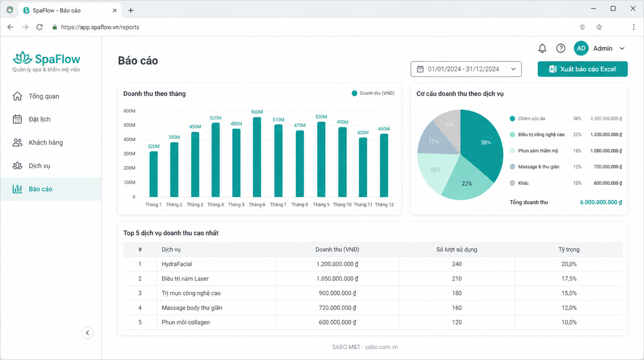Image resolution: width=644 pixels, height=360 pixels.
Task: Click the Số lượt sử dụng column header
Action: (x=457, y=249)
